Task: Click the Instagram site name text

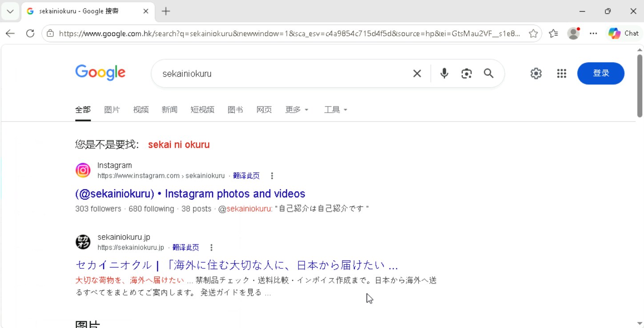Action: (x=115, y=166)
